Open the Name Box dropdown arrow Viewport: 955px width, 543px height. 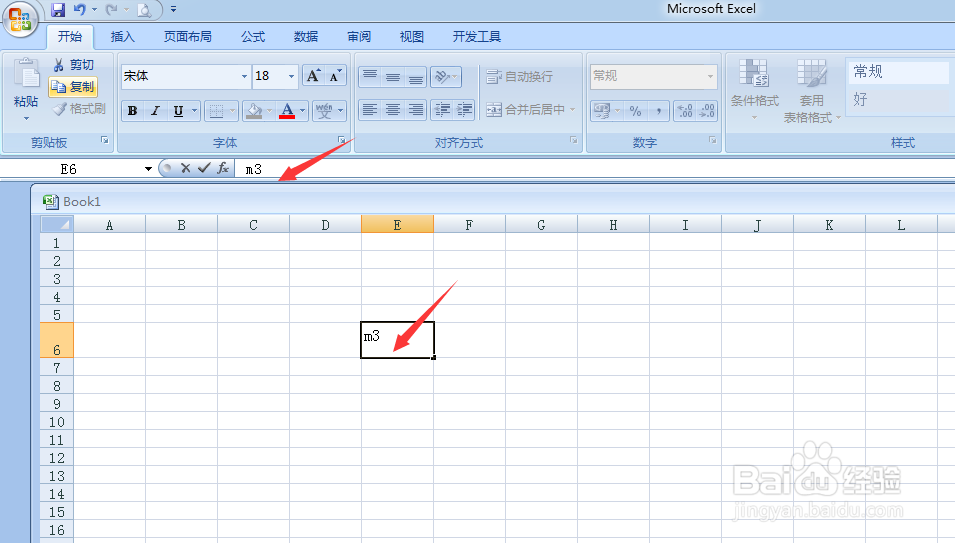148,169
